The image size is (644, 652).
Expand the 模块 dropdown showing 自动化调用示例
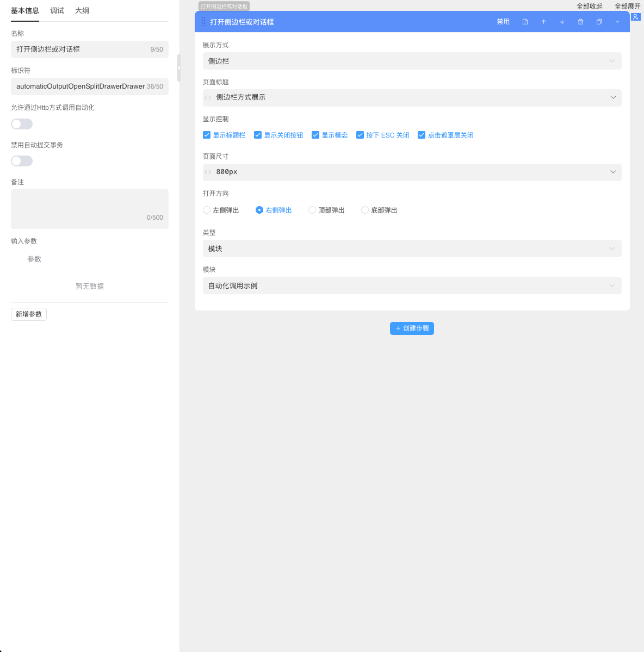coord(412,285)
